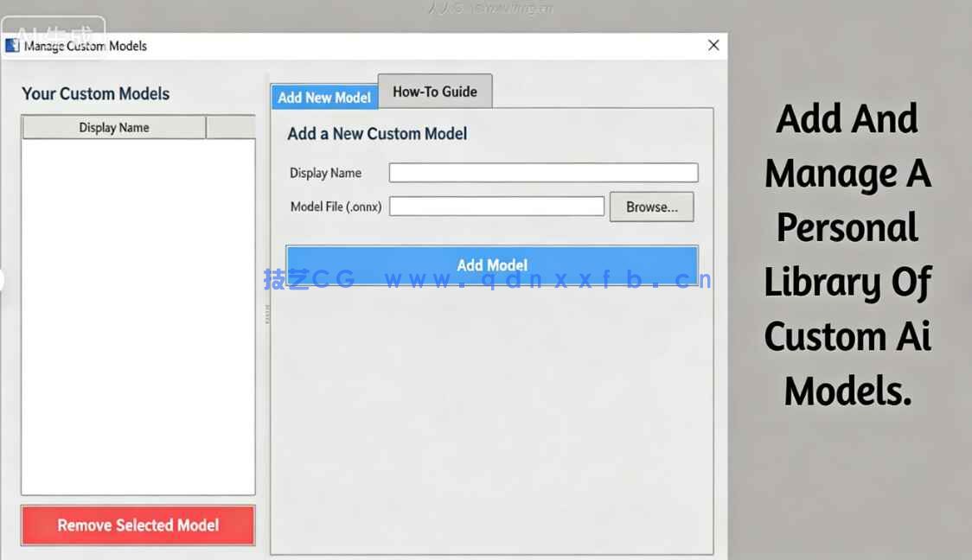
Task: Click inside the Display Name text field
Action: tap(543, 172)
